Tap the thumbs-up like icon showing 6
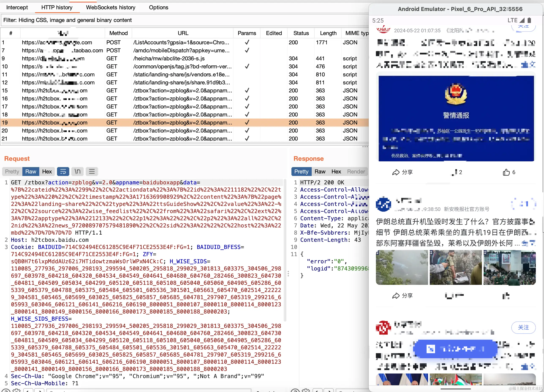544x392 pixels. pos(506,172)
